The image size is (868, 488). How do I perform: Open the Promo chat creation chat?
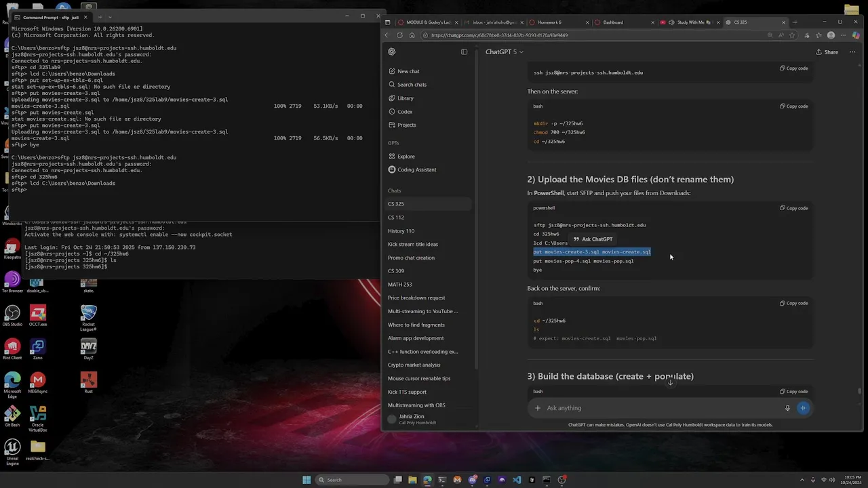click(428, 258)
